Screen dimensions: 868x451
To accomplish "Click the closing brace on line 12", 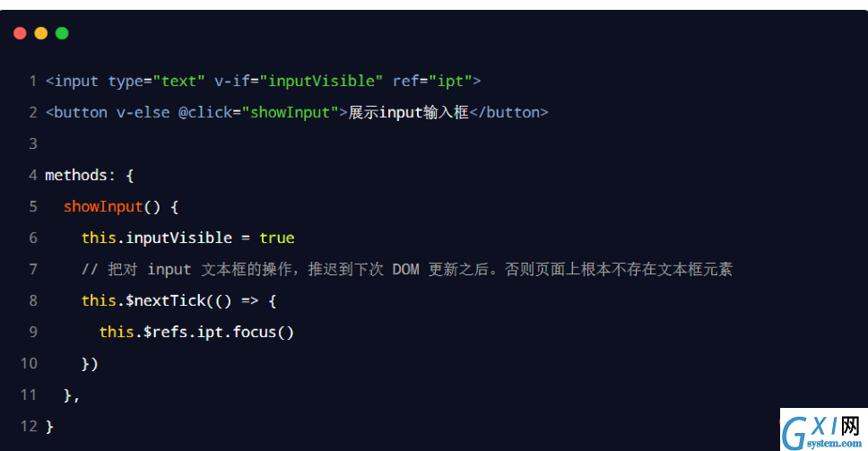I will (49, 427).
